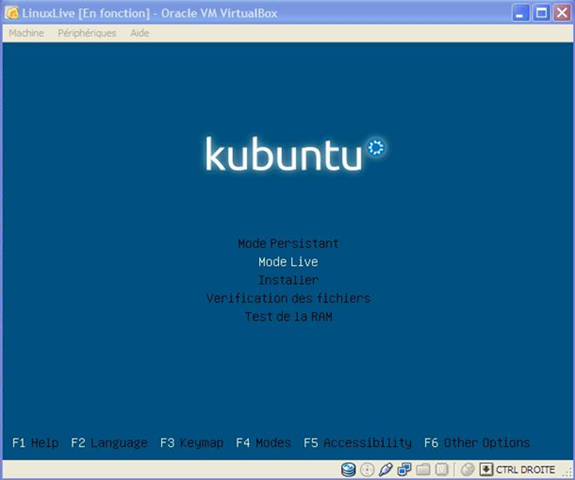Click the F4 Modes option
The image size is (575, 480).
point(263,443)
